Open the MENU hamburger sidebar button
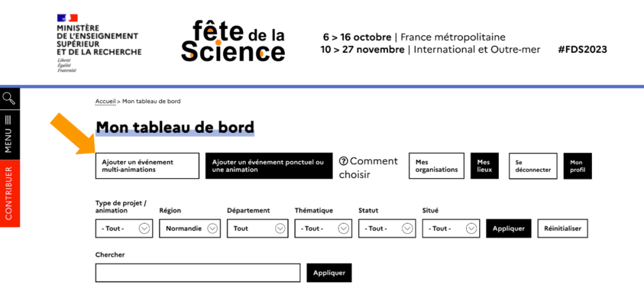The width and height of the screenshot is (644, 285). point(9,134)
